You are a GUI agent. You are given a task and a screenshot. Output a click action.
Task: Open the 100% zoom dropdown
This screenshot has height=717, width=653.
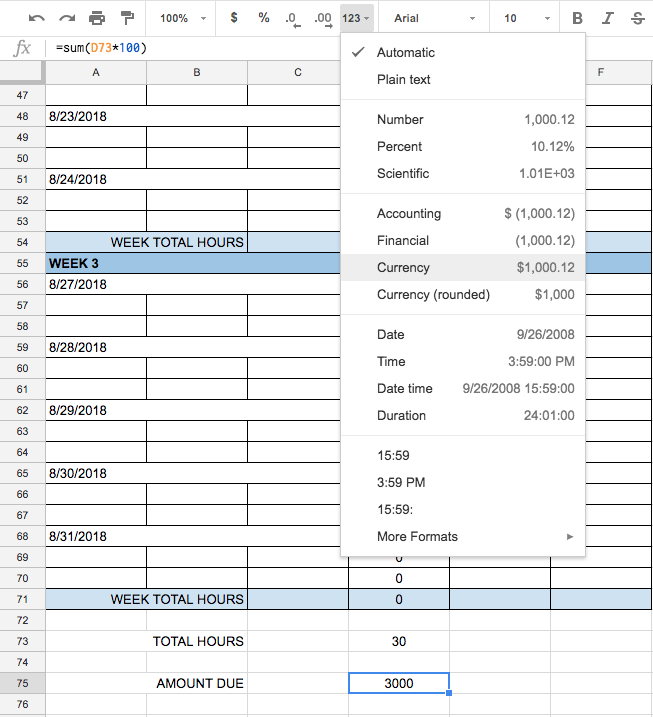click(x=182, y=18)
